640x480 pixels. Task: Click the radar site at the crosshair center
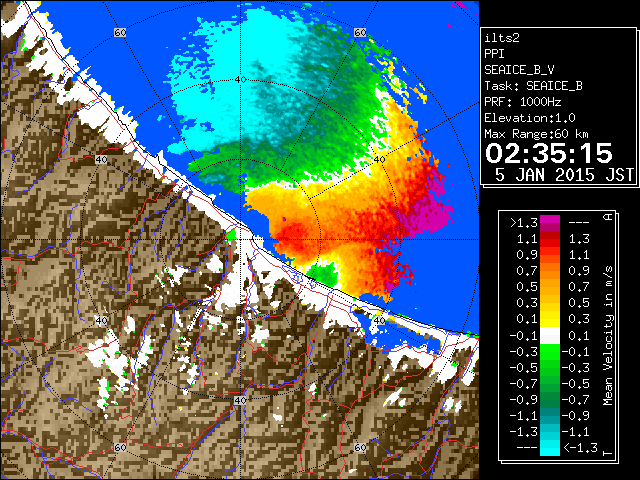coord(240,240)
